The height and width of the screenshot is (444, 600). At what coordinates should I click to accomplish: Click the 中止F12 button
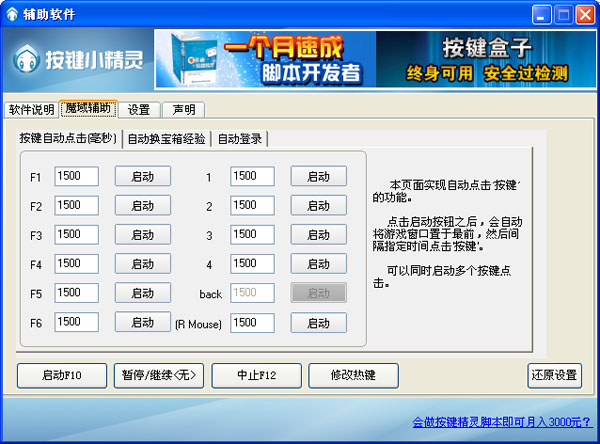(x=256, y=375)
